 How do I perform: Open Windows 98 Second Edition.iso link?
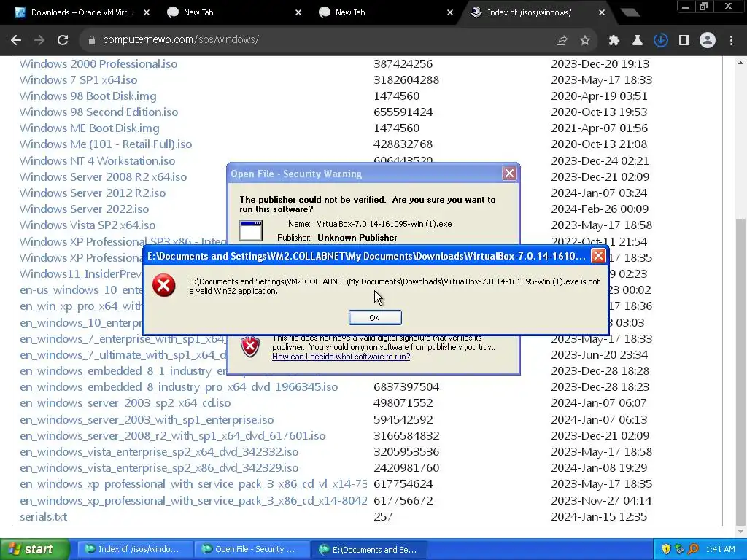pos(98,112)
